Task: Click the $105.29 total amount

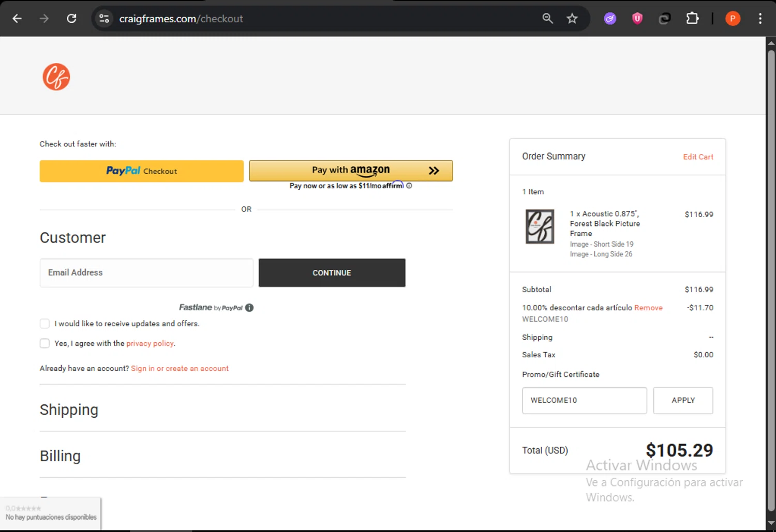Action: (x=679, y=450)
